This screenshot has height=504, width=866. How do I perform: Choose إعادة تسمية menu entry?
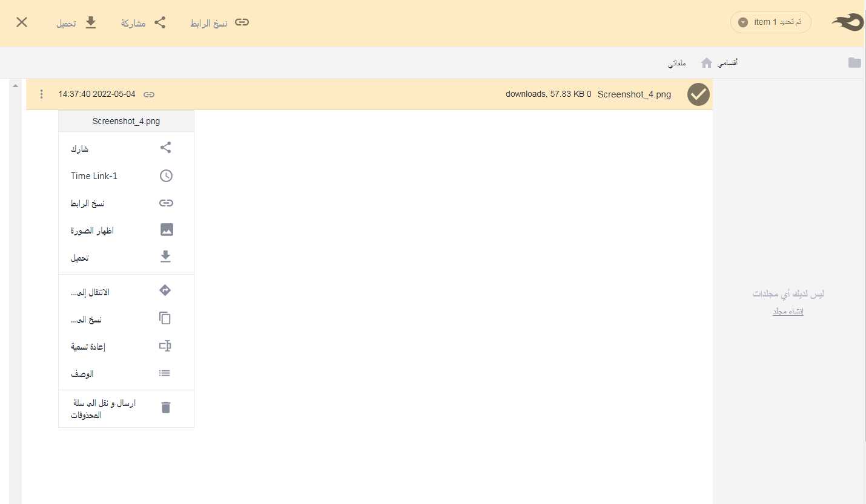[88, 347]
